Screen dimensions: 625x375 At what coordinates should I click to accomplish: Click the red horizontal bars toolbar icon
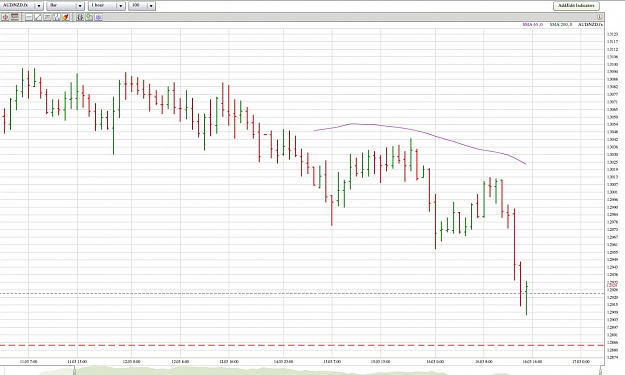point(15,17)
